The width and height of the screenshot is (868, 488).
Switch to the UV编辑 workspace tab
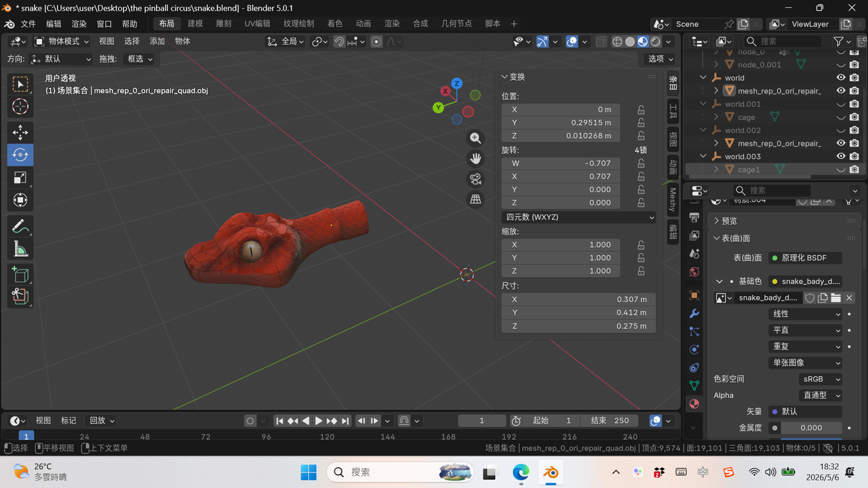click(x=257, y=23)
